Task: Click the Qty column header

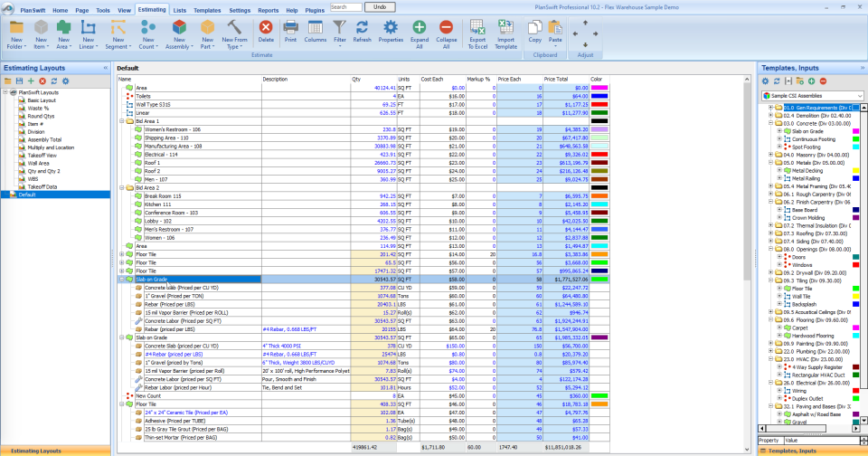Action: (x=373, y=80)
